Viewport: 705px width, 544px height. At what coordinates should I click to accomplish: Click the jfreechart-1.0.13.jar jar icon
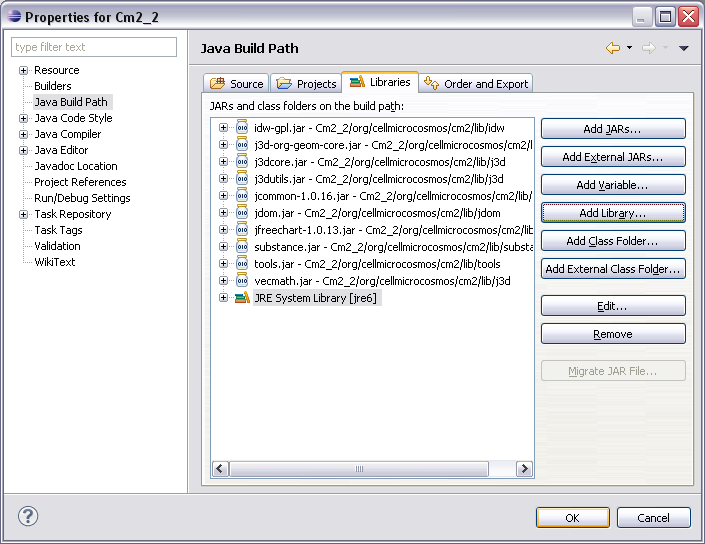click(242, 230)
